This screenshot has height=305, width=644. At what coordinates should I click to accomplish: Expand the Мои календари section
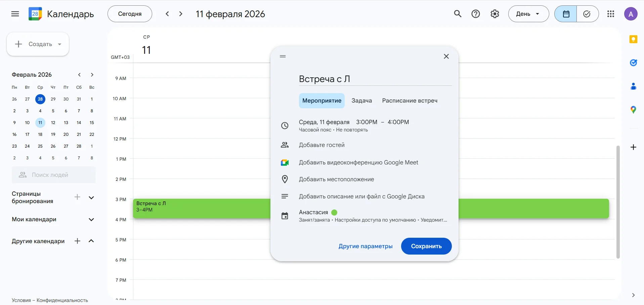click(91, 220)
